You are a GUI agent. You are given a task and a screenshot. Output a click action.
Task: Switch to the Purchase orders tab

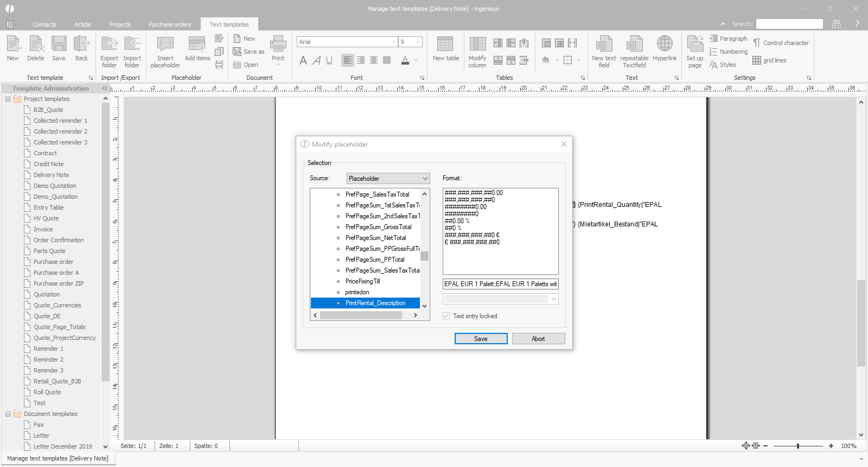point(170,24)
